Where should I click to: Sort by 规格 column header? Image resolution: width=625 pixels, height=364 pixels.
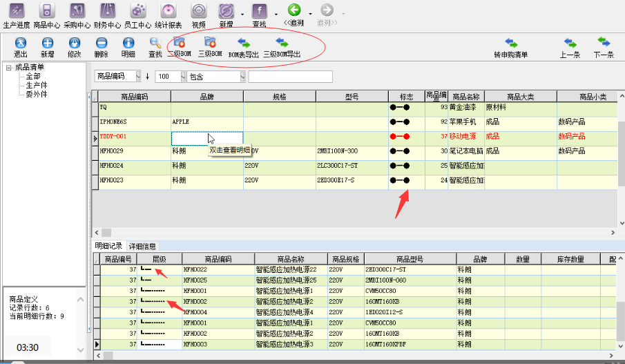pos(280,97)
